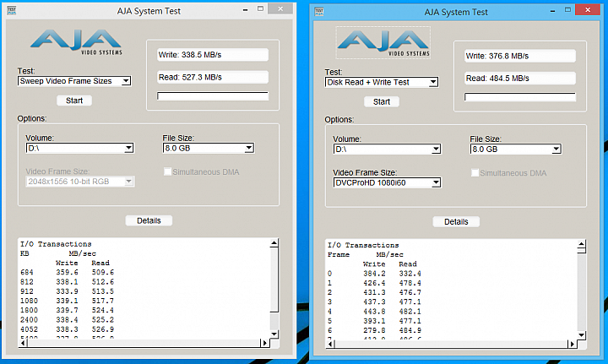608x364 pixels.
Task: Close the right AJA System Test window
Action: point(588,9)
